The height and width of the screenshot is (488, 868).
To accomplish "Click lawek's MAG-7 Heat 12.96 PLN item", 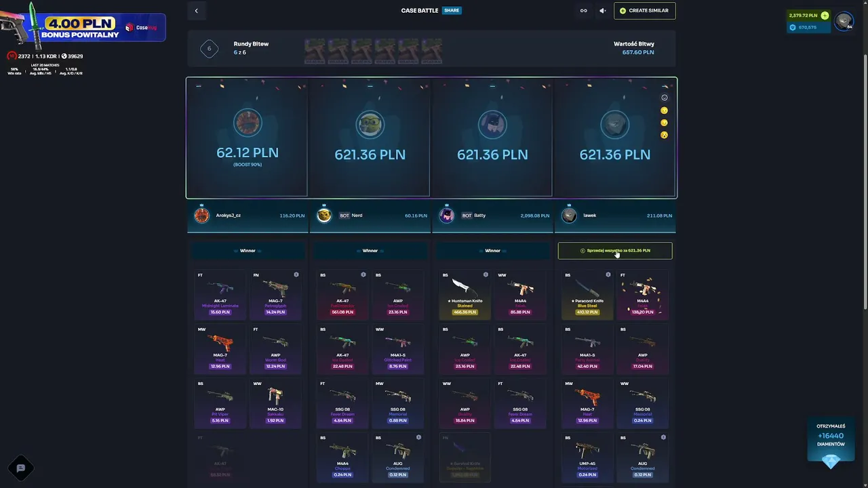I will 587,403.
